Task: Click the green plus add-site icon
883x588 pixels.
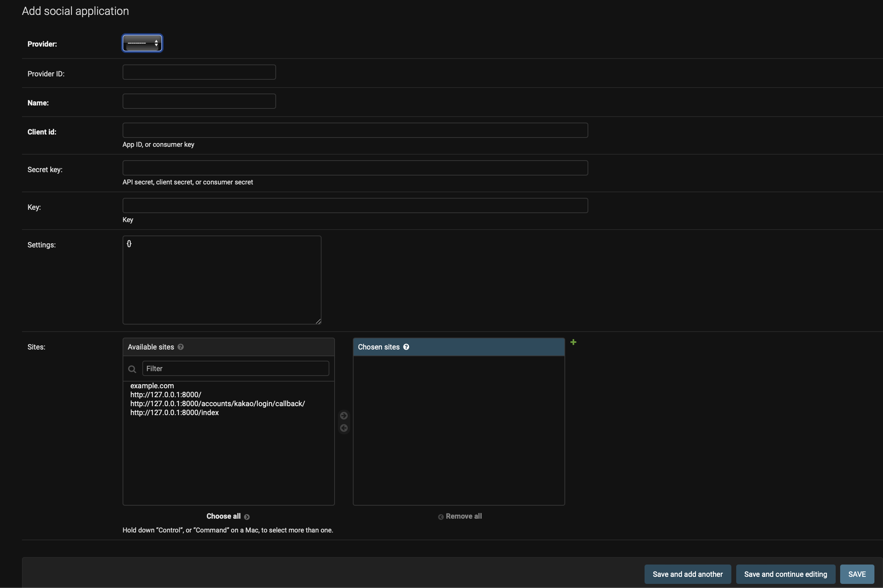Action: pyautogui.click(x=573, y=342)
